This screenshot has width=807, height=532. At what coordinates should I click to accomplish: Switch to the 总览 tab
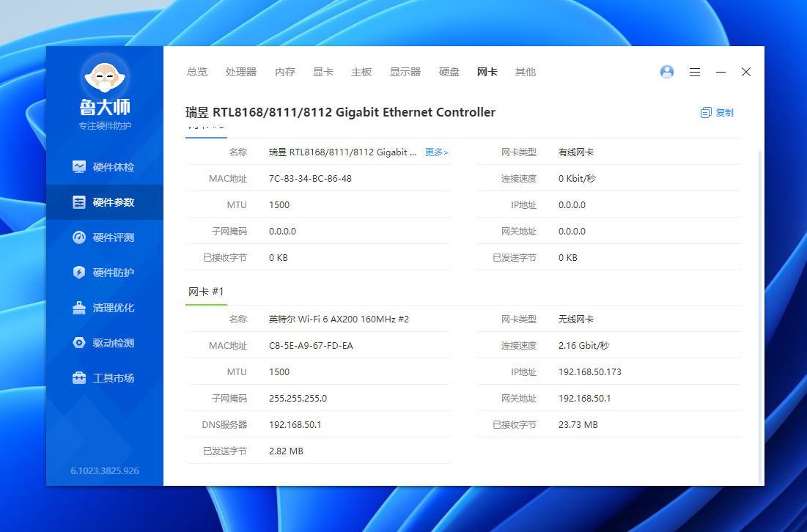click(x=197, y=72)
